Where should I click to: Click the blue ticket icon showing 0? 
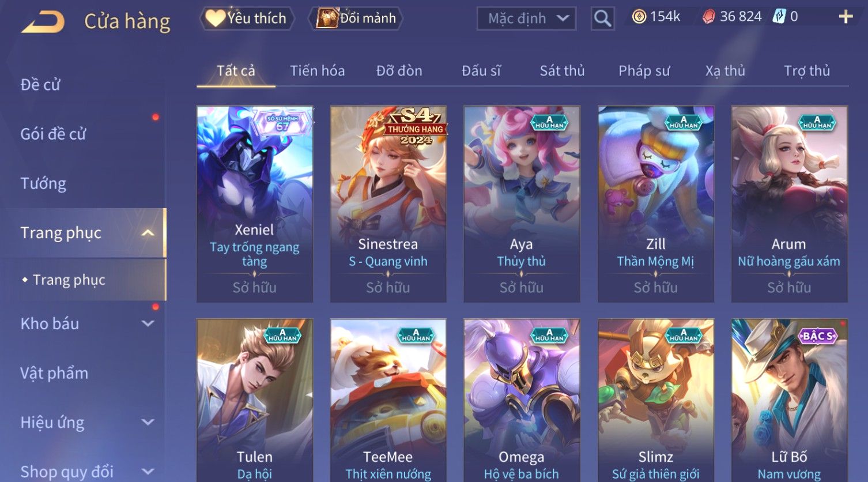pyautogui.click(x=779, y=17)
